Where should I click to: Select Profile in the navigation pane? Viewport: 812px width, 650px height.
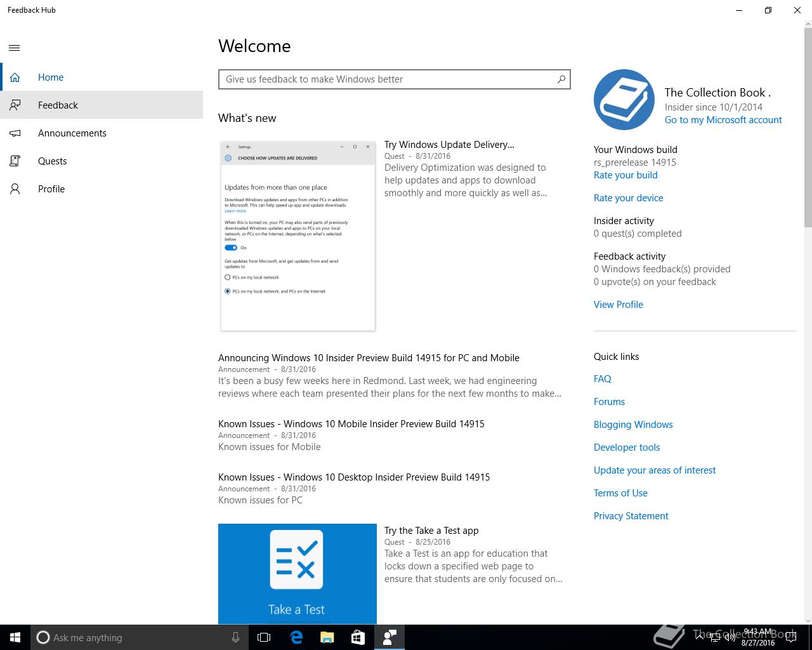click(x=101, y=189)
